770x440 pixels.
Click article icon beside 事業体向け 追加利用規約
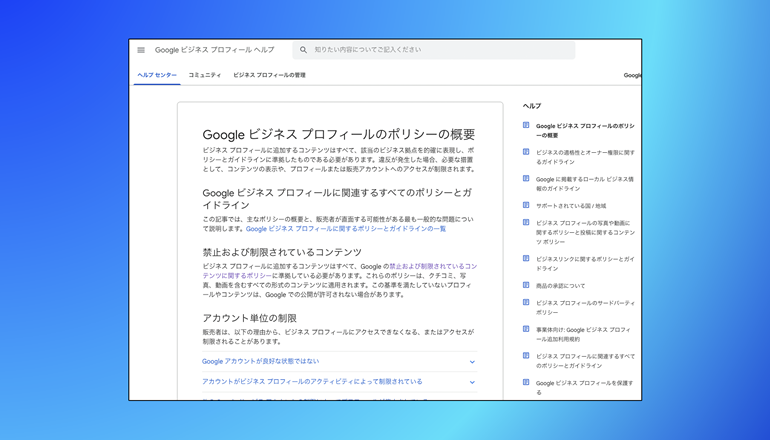(x=526, y=329)
